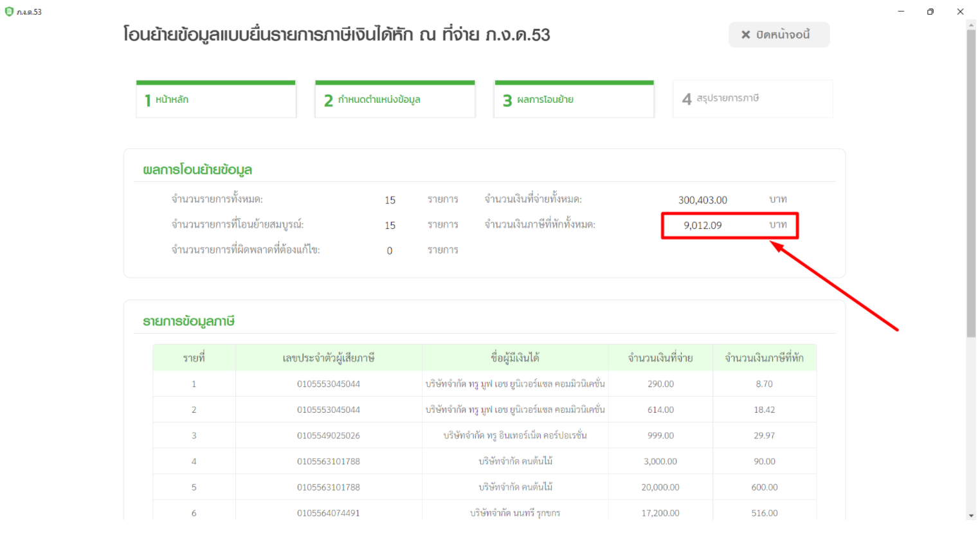
Task: Click the จำนวนเงินภาษีที่หัก column header
Action: 764,357
